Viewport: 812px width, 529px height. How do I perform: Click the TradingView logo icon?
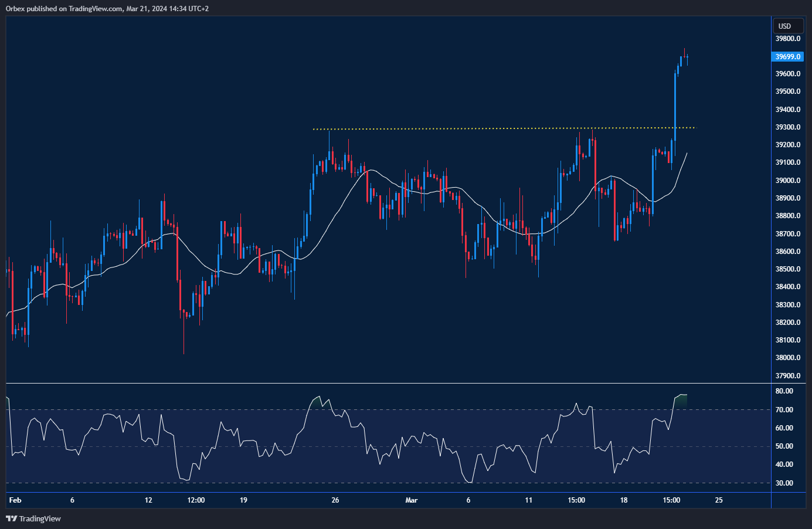11,518
